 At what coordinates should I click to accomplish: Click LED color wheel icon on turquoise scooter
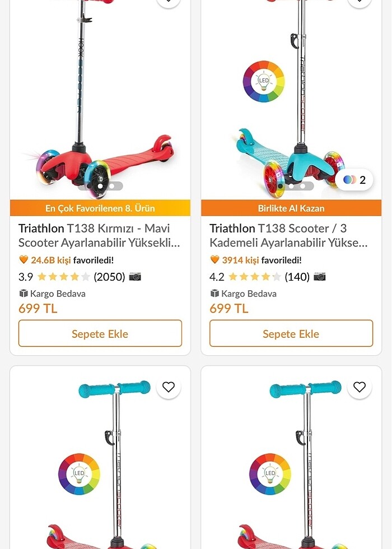tap(264, 82)
